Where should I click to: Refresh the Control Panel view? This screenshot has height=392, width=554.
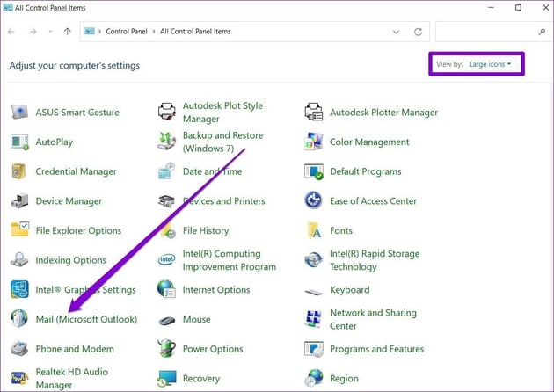coord(418,32)
